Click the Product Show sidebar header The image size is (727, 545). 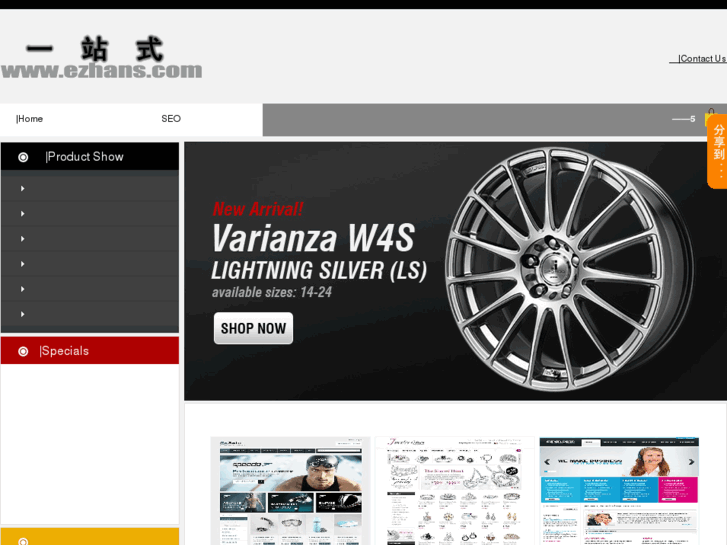point(90,157)
